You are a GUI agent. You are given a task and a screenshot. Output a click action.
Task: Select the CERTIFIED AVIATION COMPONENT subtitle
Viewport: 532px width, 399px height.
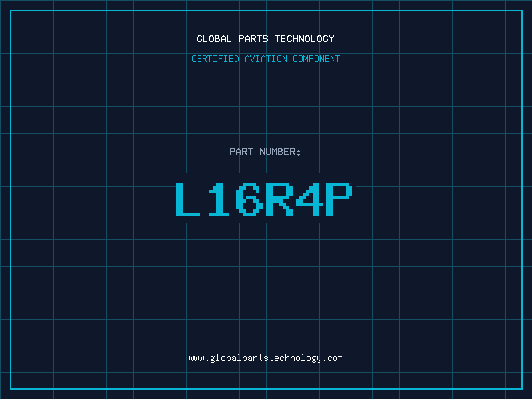point(265,59)
